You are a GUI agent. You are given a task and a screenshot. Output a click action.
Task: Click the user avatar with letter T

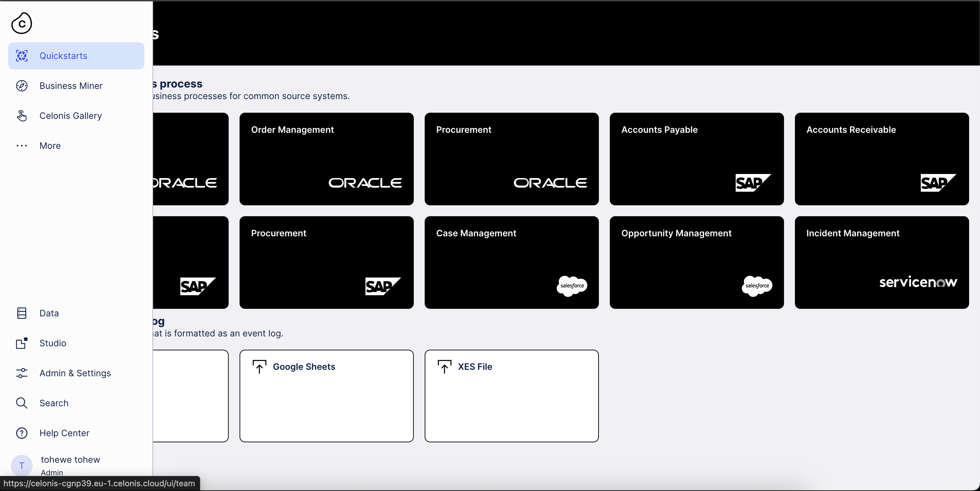click(22, 465)
